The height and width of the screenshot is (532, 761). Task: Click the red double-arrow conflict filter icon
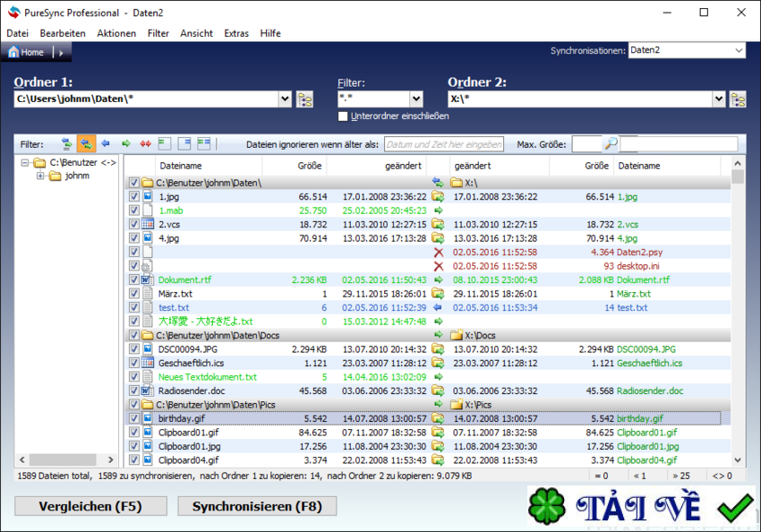coord(143,143)
